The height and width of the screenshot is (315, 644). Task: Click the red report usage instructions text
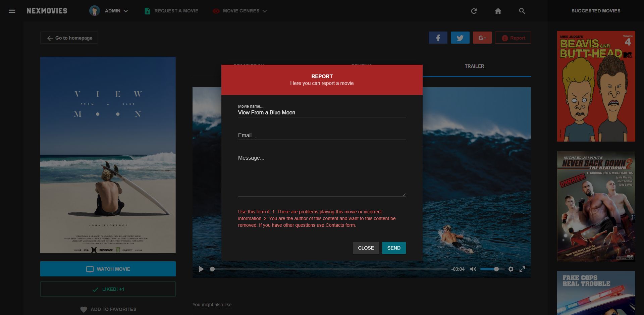pyautogui.click(x=317, y=218)
